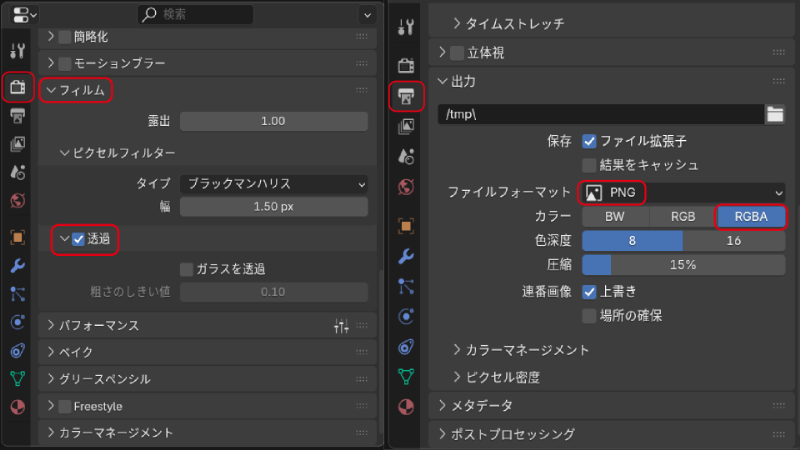Open the panel options dropdown beside search
The image size is (800, 450).
coord(367,15)
